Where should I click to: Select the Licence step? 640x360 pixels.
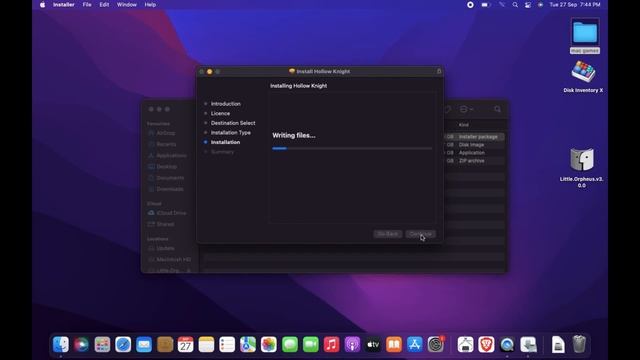pyautogui.click(x=220, y=113)
